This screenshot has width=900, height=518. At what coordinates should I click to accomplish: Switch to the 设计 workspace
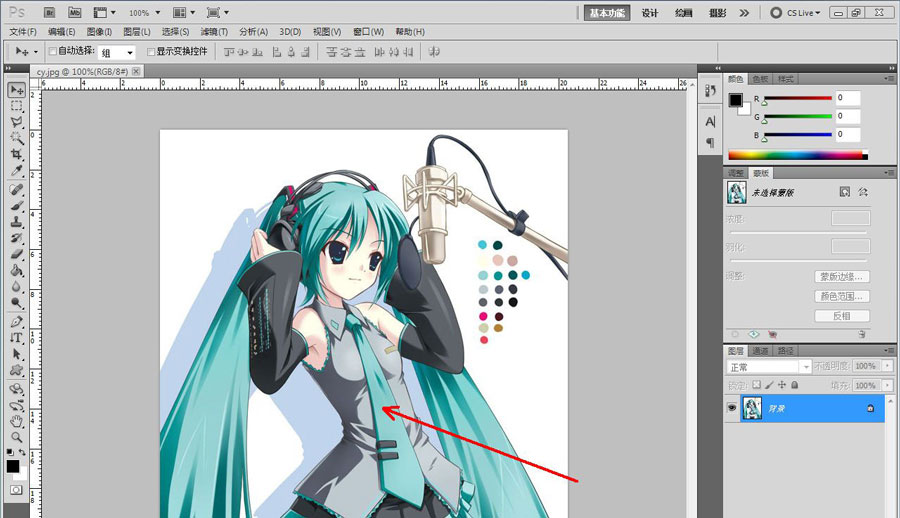point(650,13)
